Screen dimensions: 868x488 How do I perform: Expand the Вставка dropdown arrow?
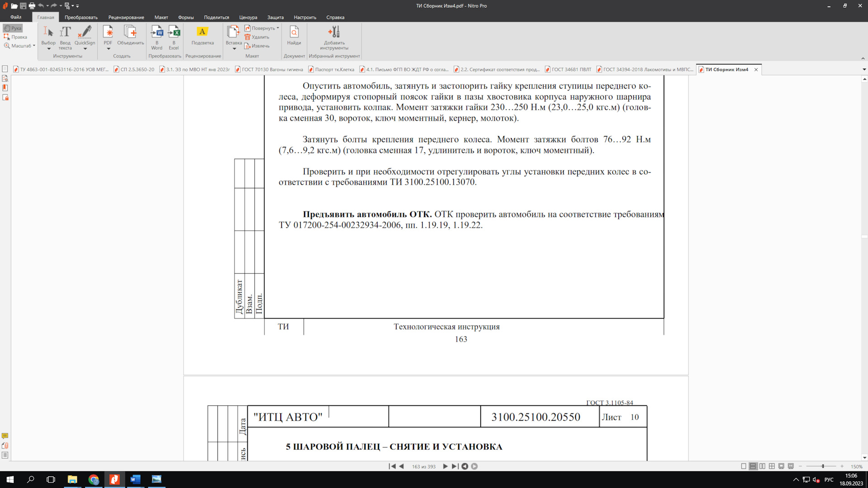234,49
